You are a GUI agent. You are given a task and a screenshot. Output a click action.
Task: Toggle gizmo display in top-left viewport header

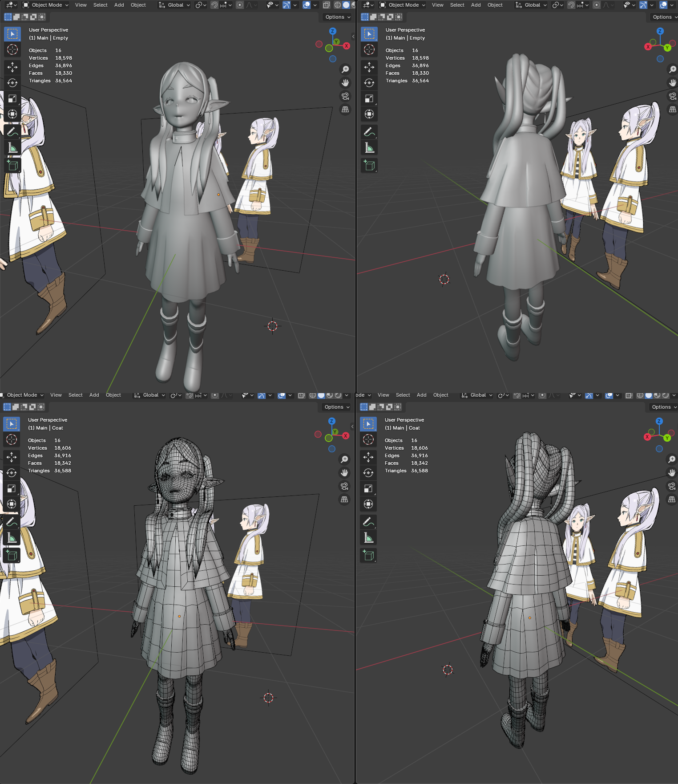[x=286, y=5]
